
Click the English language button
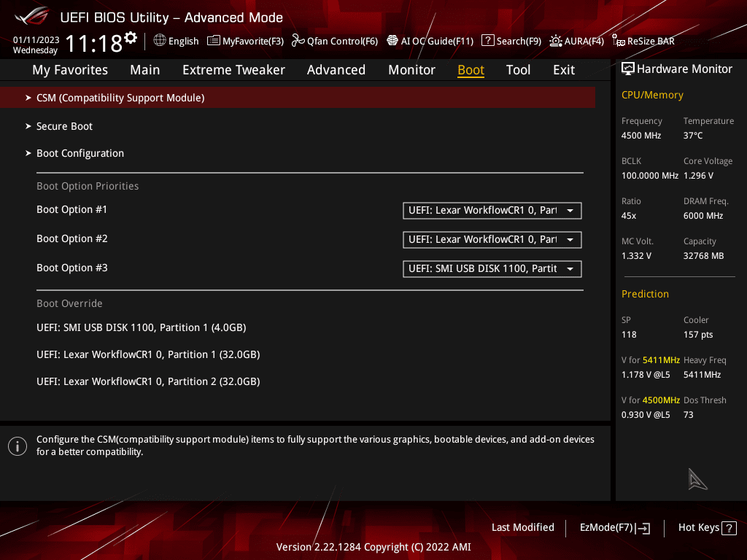click(x=183, y=41)
